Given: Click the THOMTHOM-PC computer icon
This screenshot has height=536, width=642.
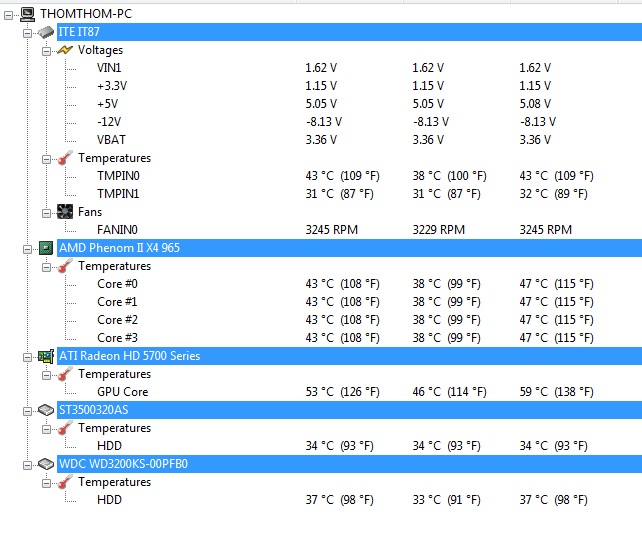Looking at the screenshot, I should (x=27, y=14).
